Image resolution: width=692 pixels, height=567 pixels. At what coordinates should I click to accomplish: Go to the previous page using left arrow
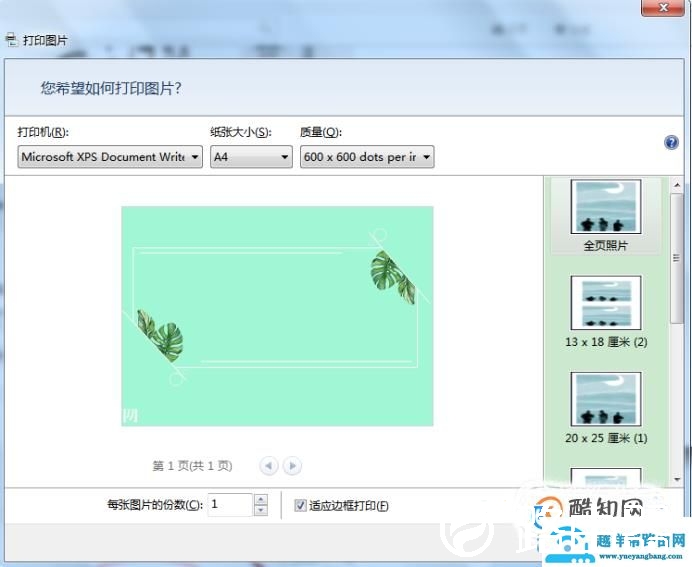point(268,465)
